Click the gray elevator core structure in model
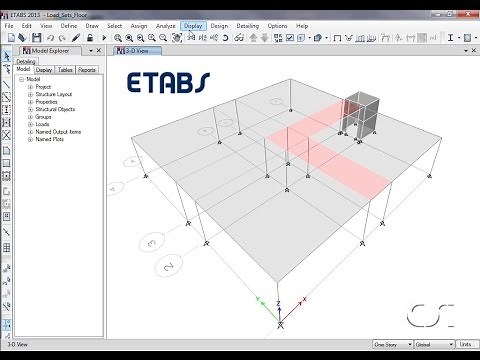The image size is (480, 360). [360, 116]
